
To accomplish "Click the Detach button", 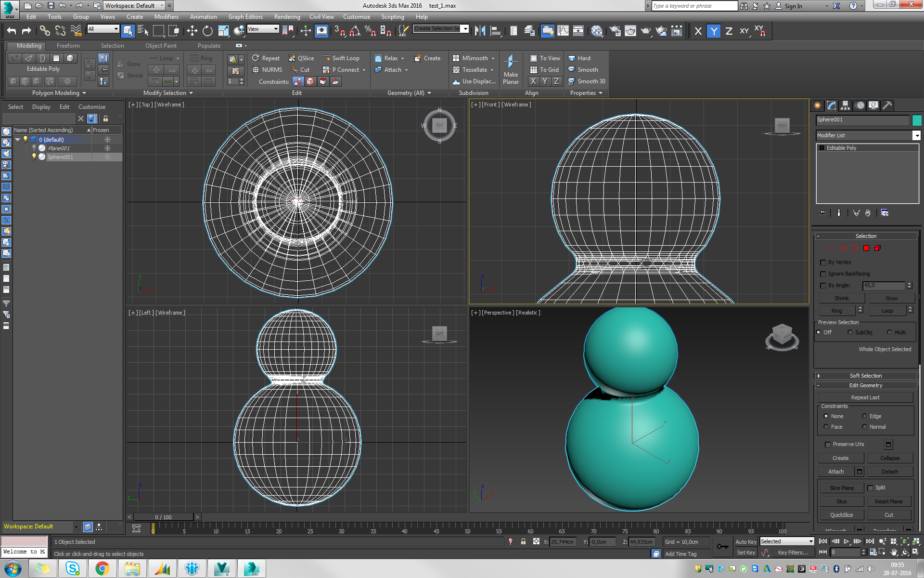I will click(x=890, y=472).
